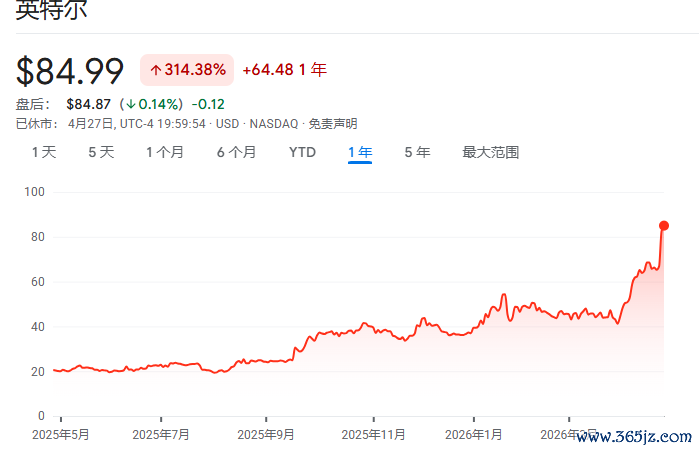Click the $84.99 current price
The width and height of the screenshot is (699, 452).
point(70,71)
